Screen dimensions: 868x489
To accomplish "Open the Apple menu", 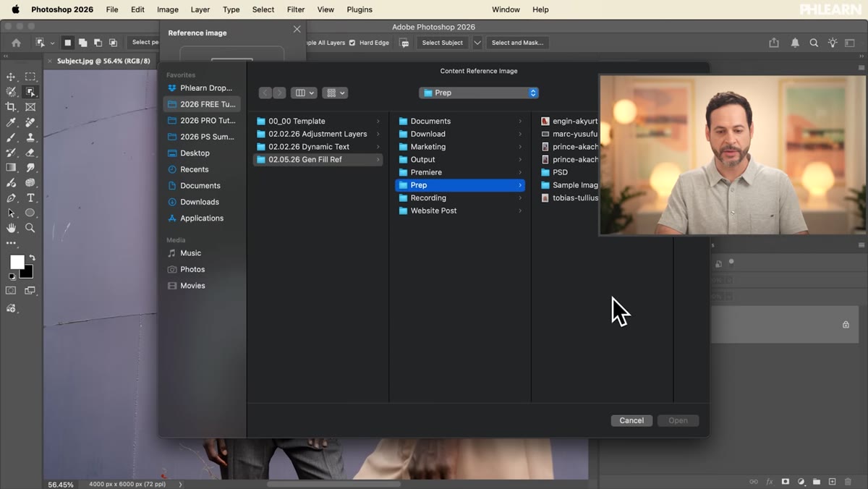I will 15,9.
